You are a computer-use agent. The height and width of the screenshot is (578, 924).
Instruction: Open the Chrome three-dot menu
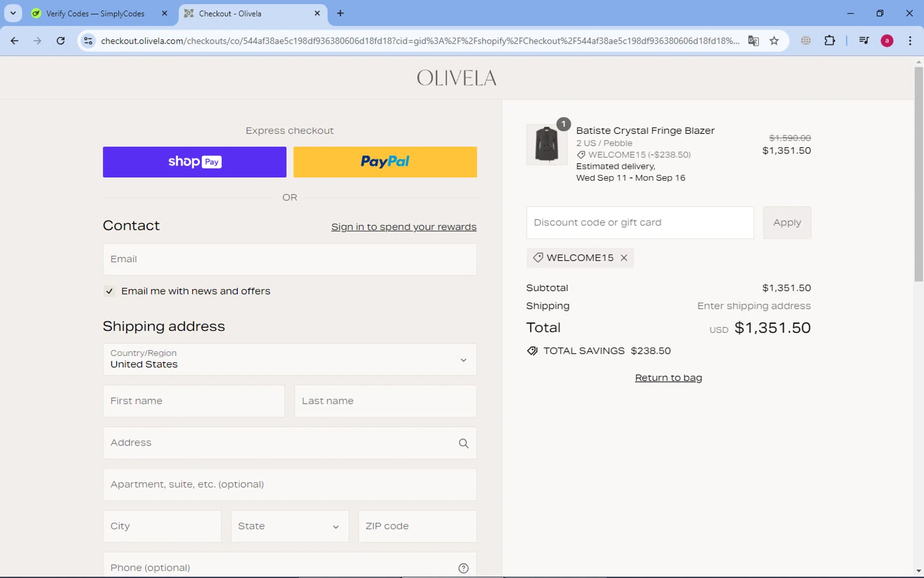click(x=910, y=41)
